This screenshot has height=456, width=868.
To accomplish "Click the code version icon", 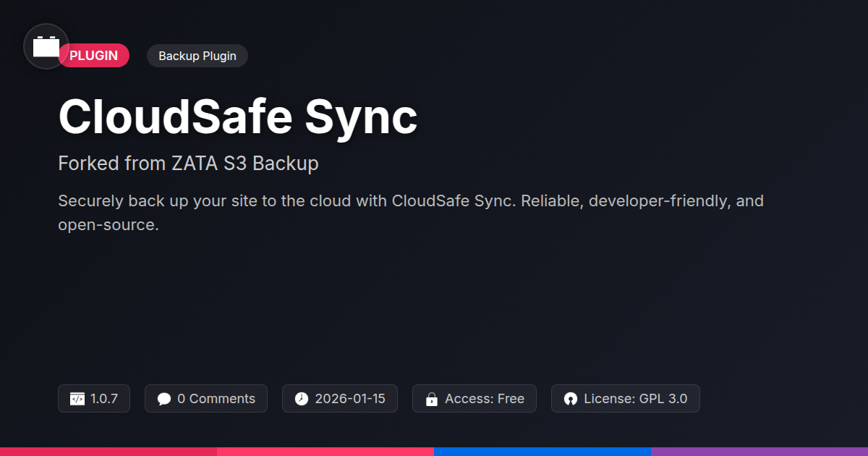I will click(x=77, y=399).
